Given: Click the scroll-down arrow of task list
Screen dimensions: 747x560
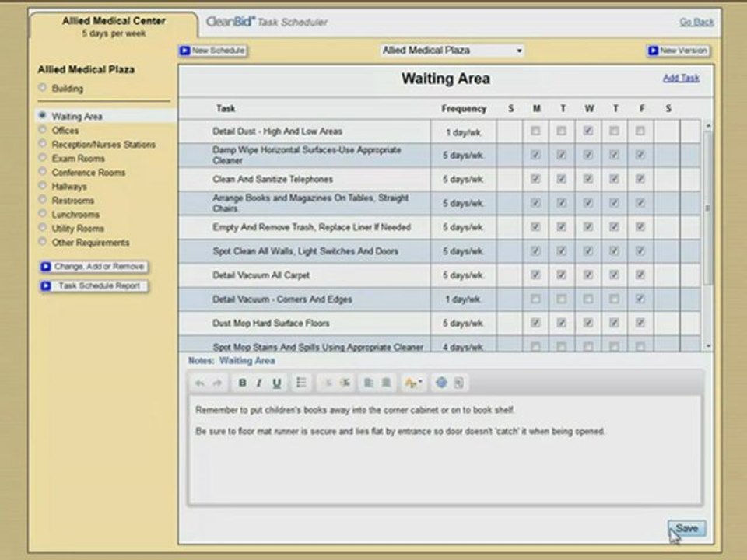Looking at the screenshot, I should (708, 346).
